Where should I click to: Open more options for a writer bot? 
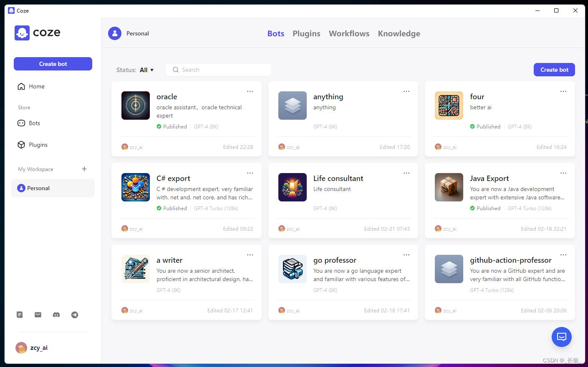click(250, 255)
